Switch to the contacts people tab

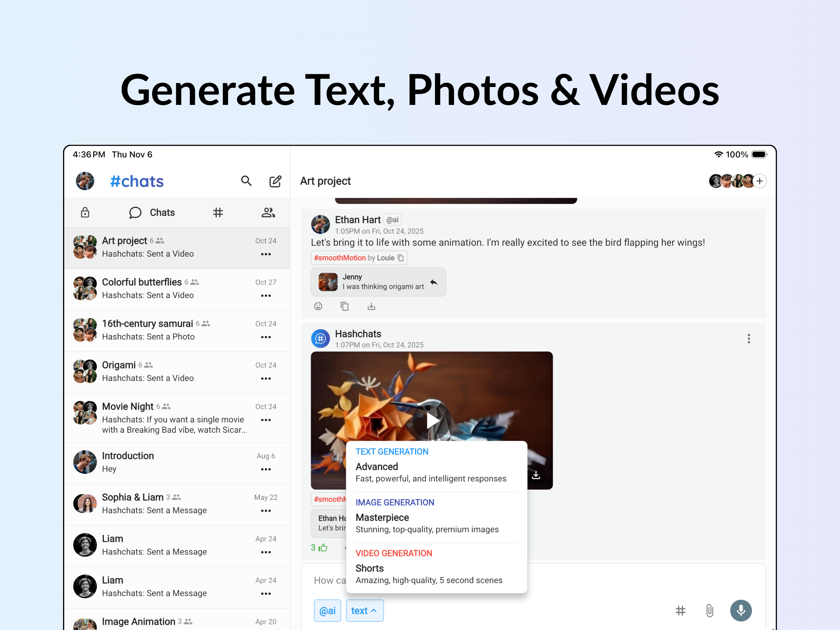268,212
